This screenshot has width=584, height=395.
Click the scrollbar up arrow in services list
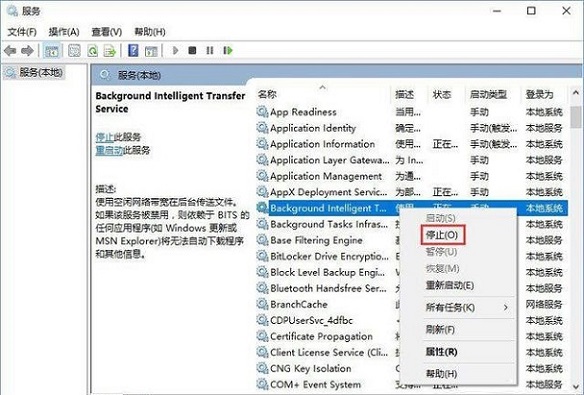pyautogui.click(x=575, y=93)
